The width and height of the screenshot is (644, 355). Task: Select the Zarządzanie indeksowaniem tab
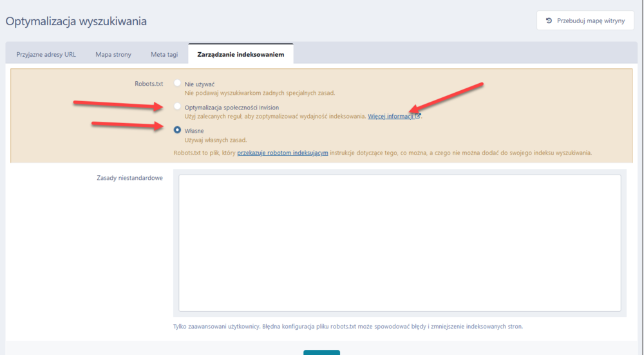[x=240, y=55]
